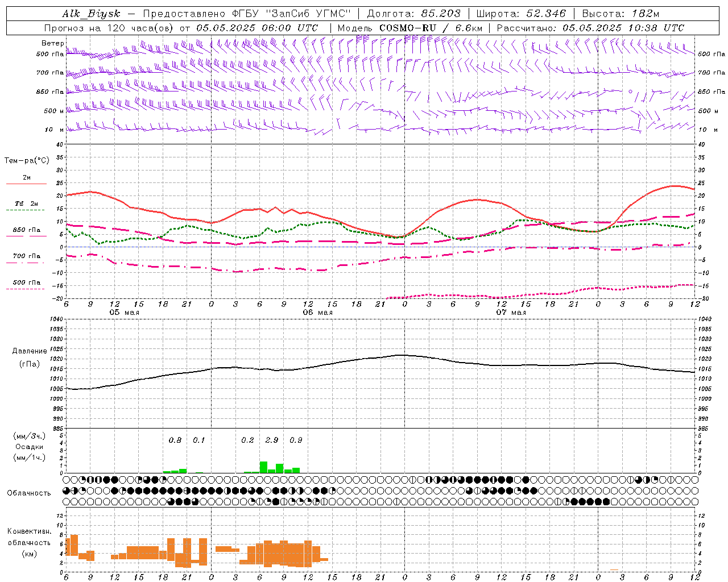Click the 0.2 three-hour precipitation value
Image resolution: width=728 pixels, height=582 pixels.
[247, 440]
